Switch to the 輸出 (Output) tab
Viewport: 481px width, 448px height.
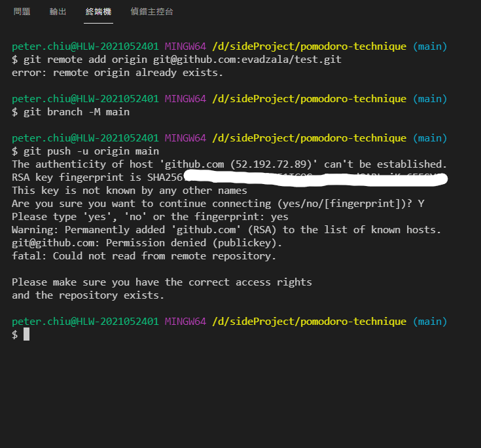[x=58, y=12]
